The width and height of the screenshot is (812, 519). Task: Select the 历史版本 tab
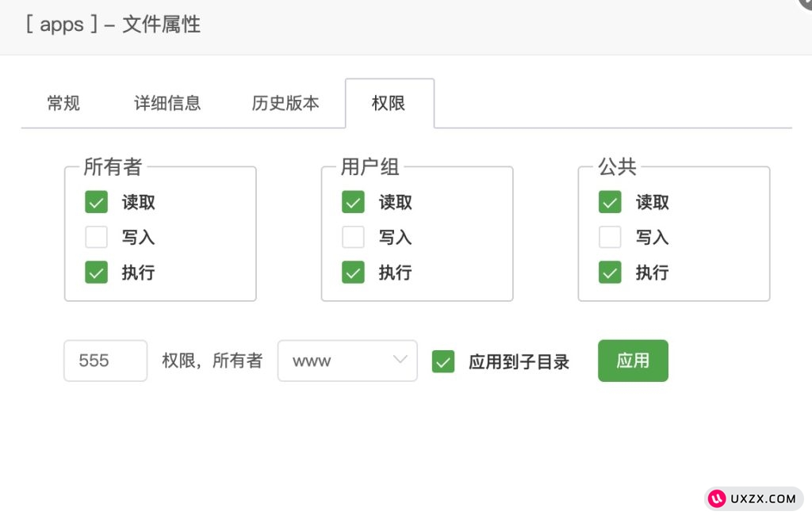coord(285,103)
